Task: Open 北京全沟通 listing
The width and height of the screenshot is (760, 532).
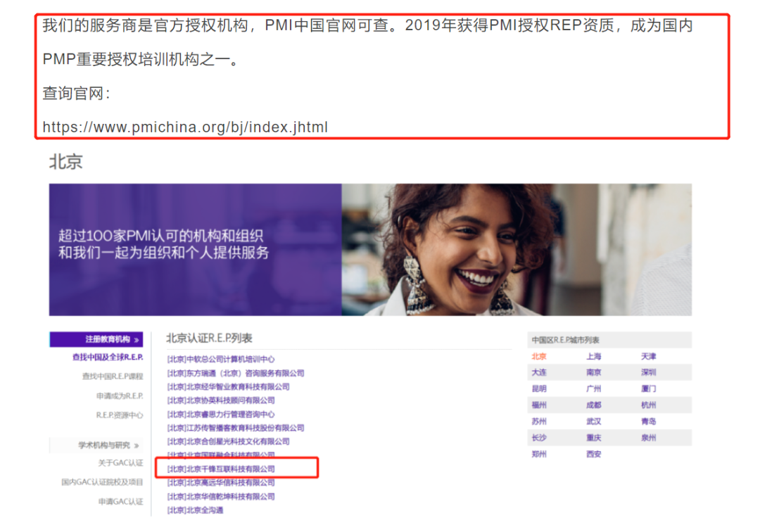Action: pyautogui.click(x=196, y=510)
